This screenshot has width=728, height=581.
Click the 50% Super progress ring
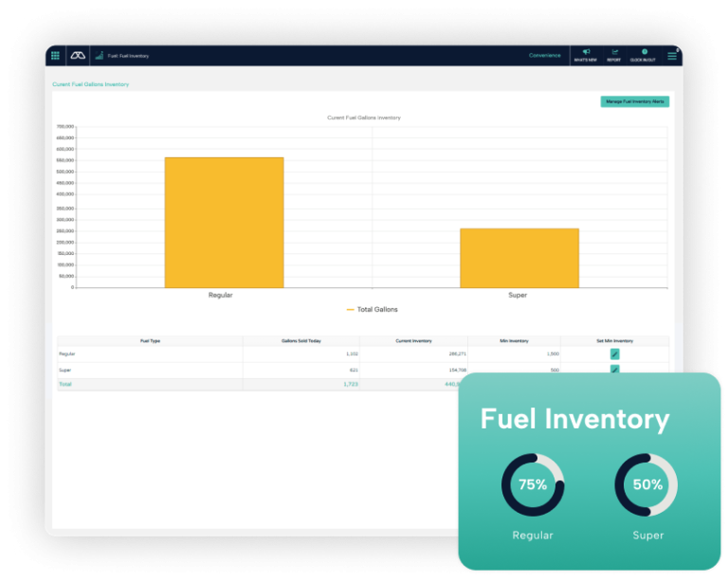(x=646, y=485)
